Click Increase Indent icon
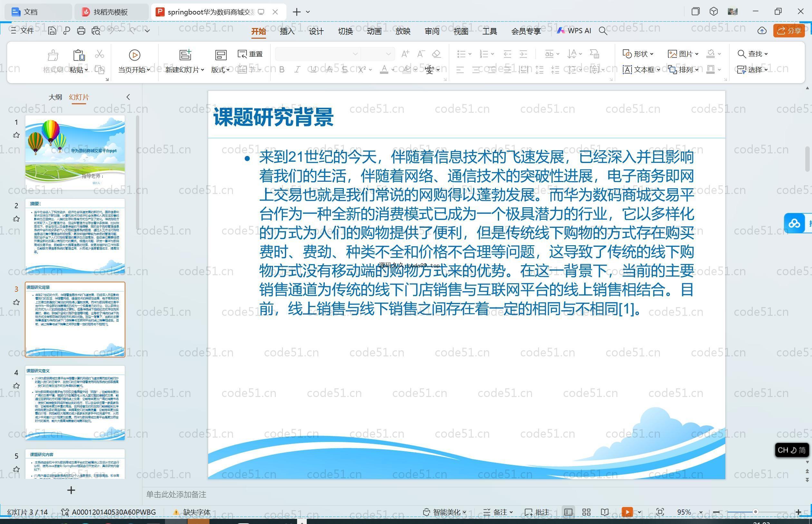Image resolution: width=812 pixels, height=524 pixels. pos(524,54)
